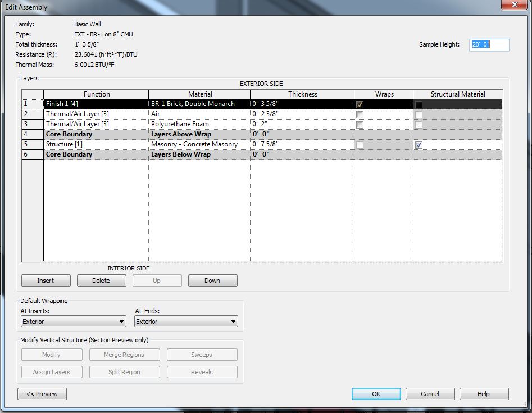Select Thermal/Air Layer [3] cell in Air row
This screenshot has height=413, width=532.
click(96, 114)
